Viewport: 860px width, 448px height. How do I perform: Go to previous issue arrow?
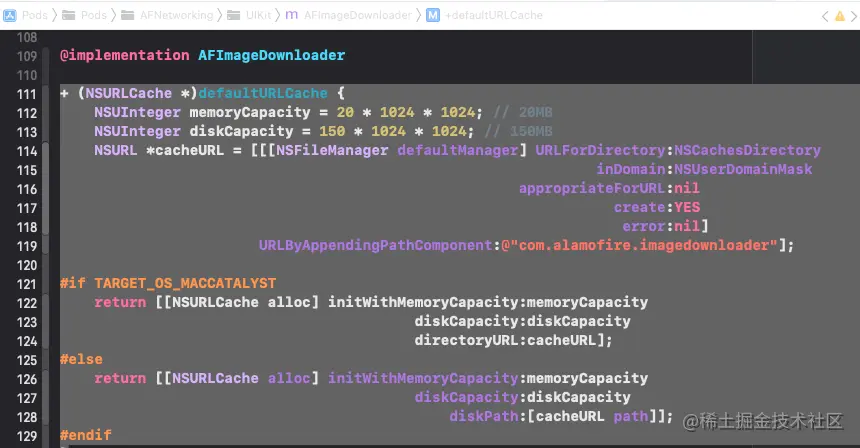[x=825, y=16]
